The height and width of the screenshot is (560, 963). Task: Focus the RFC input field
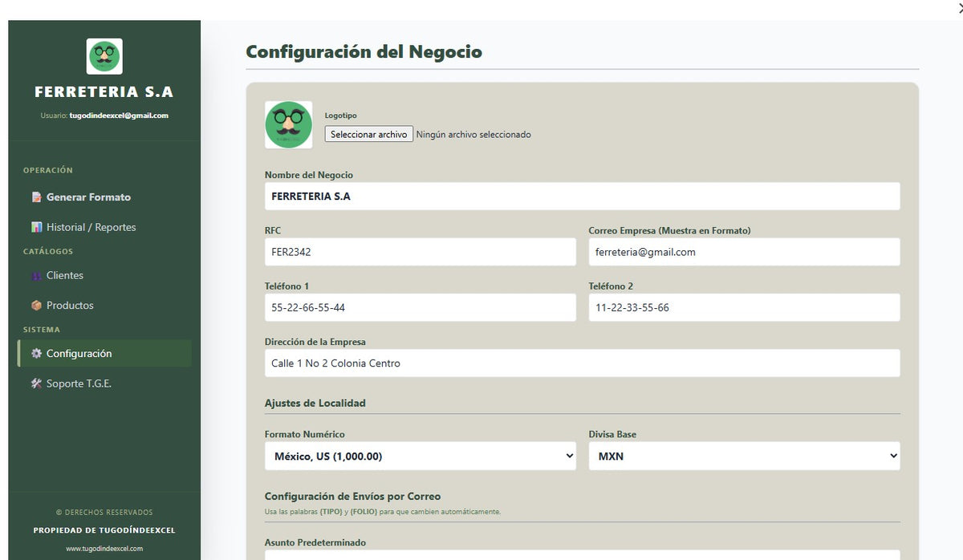point(421,252)
